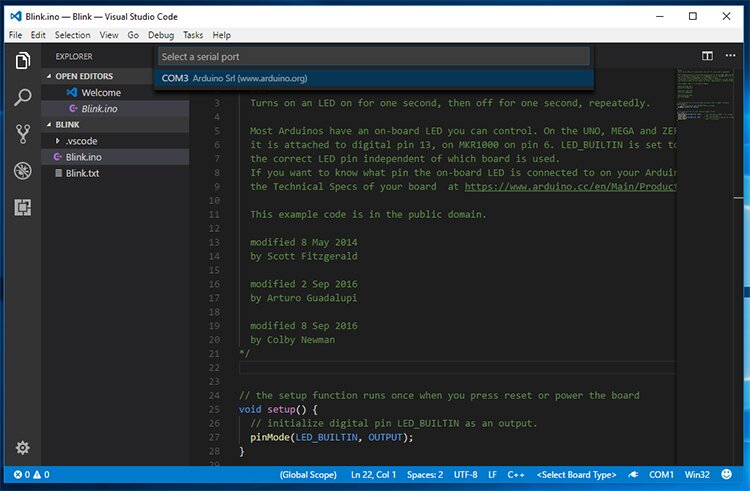The height and width of the screenshot is (491, 750).
Task: Click 'by Scott Fitzgerald' comment line
Action: 303,256
